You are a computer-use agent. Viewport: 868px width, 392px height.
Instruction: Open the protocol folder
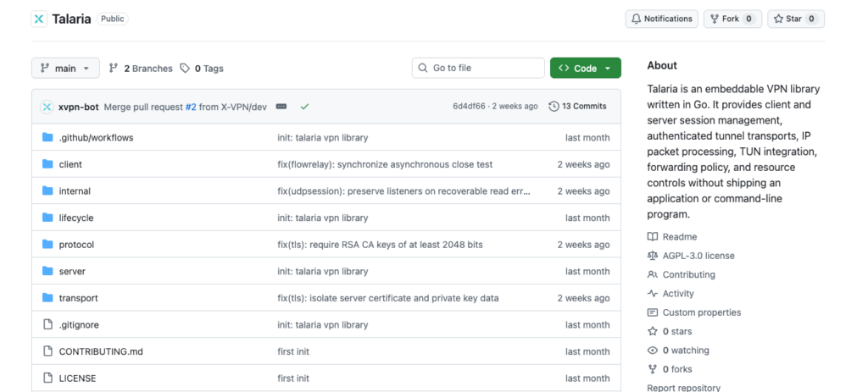point(76,245)
